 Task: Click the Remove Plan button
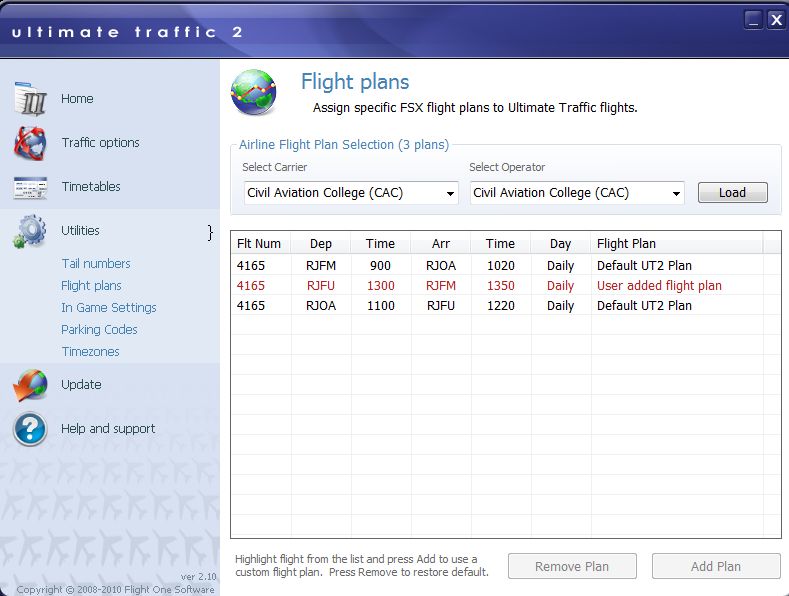click(x=572, y=567)
